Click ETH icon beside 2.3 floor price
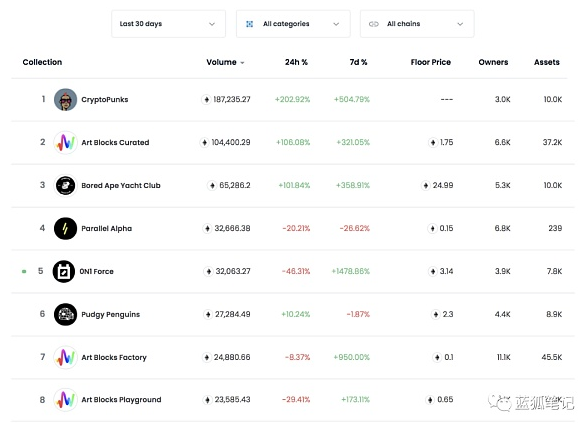This screenshot has height=424, width=588. click(435, 314)
